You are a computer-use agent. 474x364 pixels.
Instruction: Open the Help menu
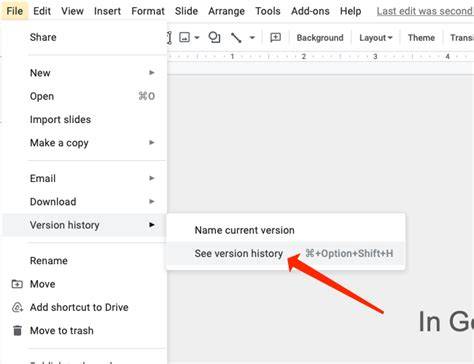point(350,11)
